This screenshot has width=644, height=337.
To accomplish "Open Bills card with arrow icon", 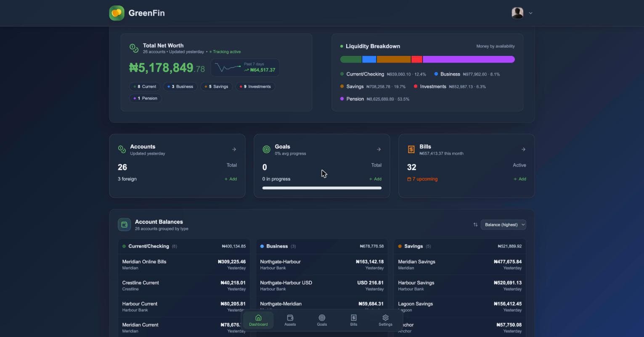I will click(523, 149).
